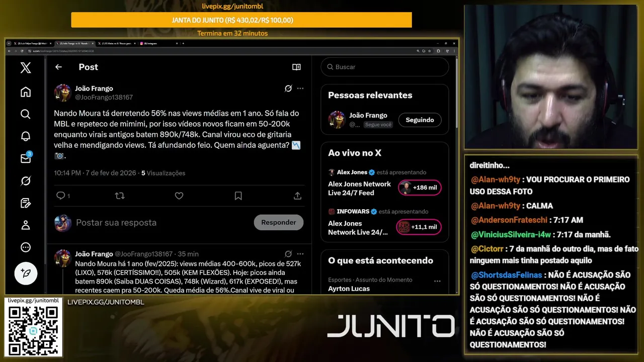644x362 pixels.
Task: Open three-dot menu on main post
Action: tap(300, 88)
